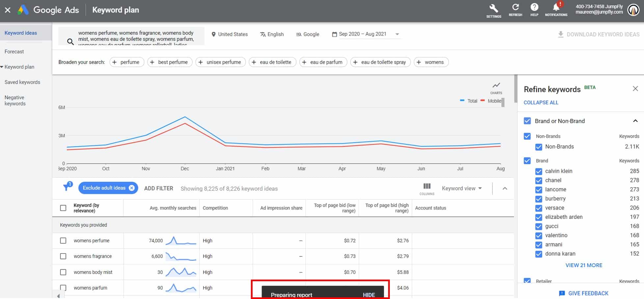Click the United States location pin
Image resolution: width=644 pixels, height=299 pixels.
click(x=213, y=34)
